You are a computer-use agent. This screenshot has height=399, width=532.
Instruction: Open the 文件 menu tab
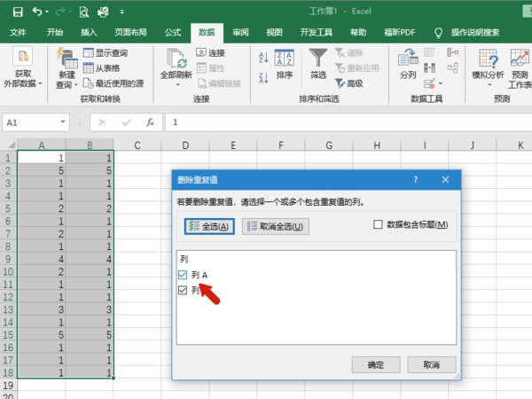click(19, 32)
